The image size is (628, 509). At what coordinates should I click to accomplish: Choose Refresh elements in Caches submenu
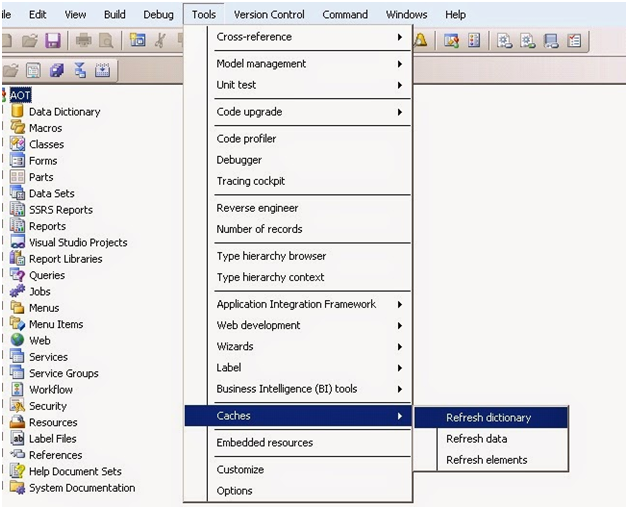coord(491,460)
